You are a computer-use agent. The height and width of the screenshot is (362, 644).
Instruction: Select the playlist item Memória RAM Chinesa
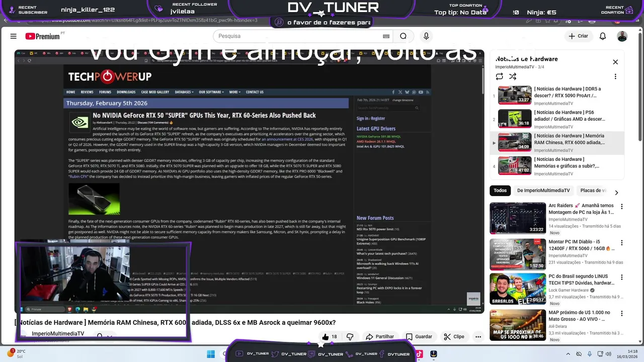click(557, 142)
